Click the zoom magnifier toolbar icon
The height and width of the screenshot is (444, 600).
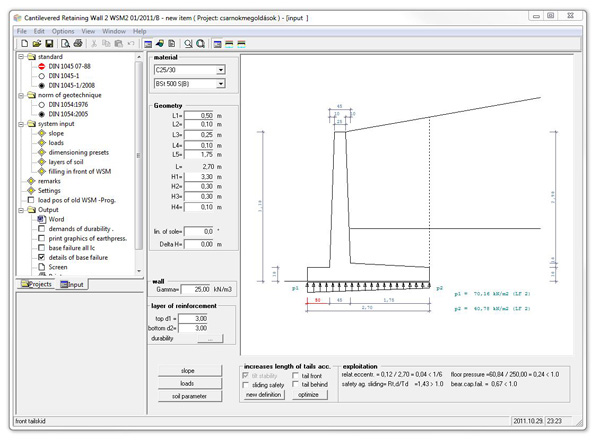coord(188,44)
